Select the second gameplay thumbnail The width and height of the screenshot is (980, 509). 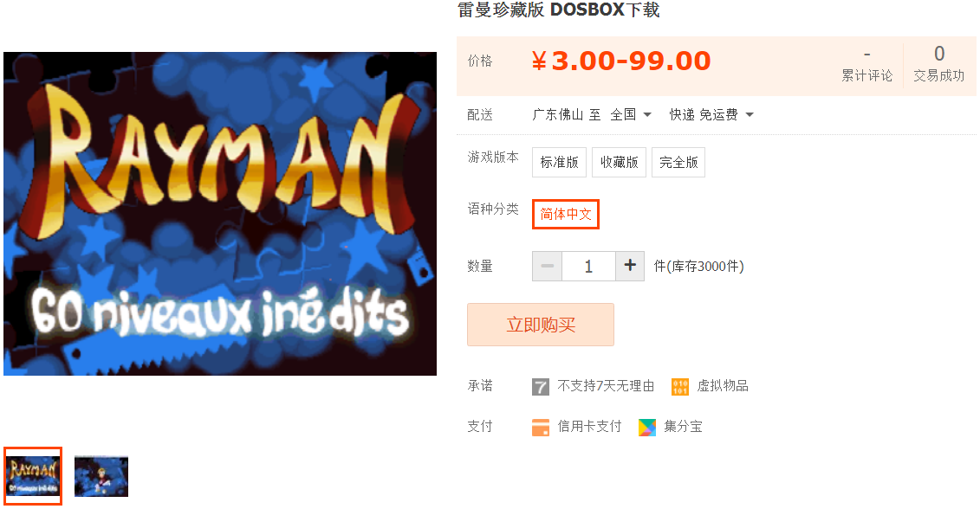point(101,476)
